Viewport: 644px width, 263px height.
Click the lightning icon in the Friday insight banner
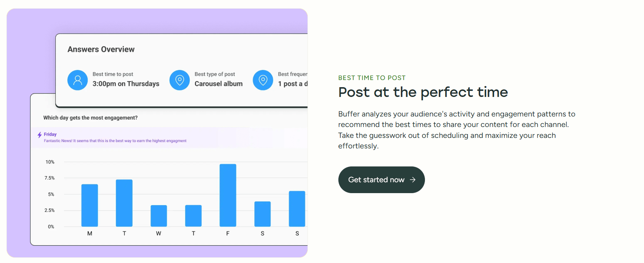(39, 134)
